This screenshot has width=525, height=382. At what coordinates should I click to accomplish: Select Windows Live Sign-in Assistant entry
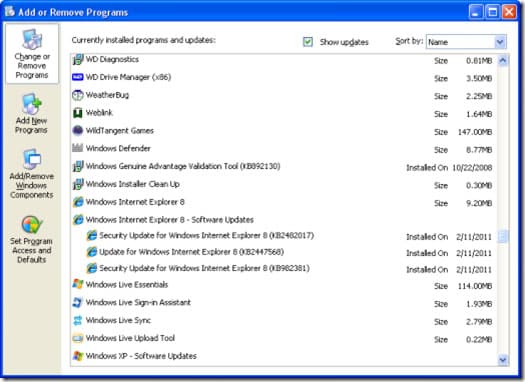click(x=138, y=302)
